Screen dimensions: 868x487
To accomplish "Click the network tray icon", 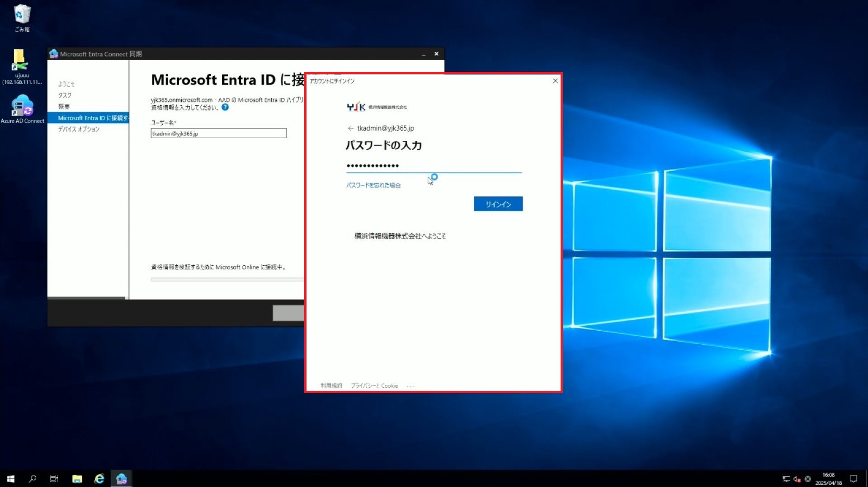I will [x=786, y=479].
